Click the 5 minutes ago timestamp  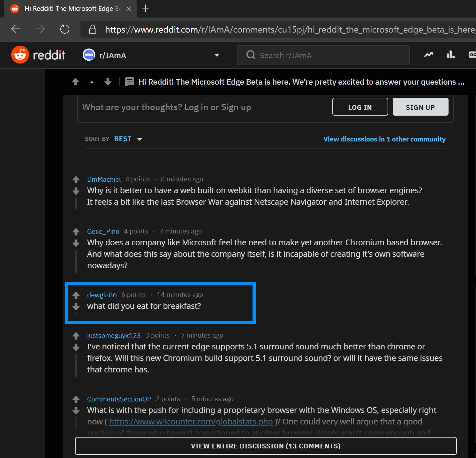click(212, 399)
